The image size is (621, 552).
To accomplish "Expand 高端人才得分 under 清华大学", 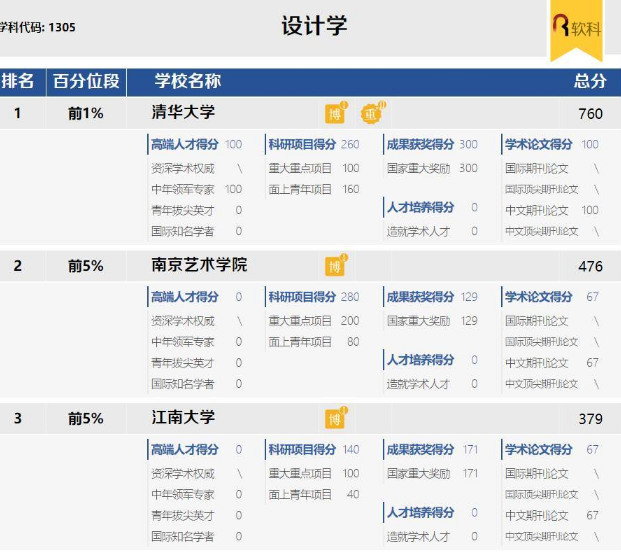I will click(x=184, y=145).
